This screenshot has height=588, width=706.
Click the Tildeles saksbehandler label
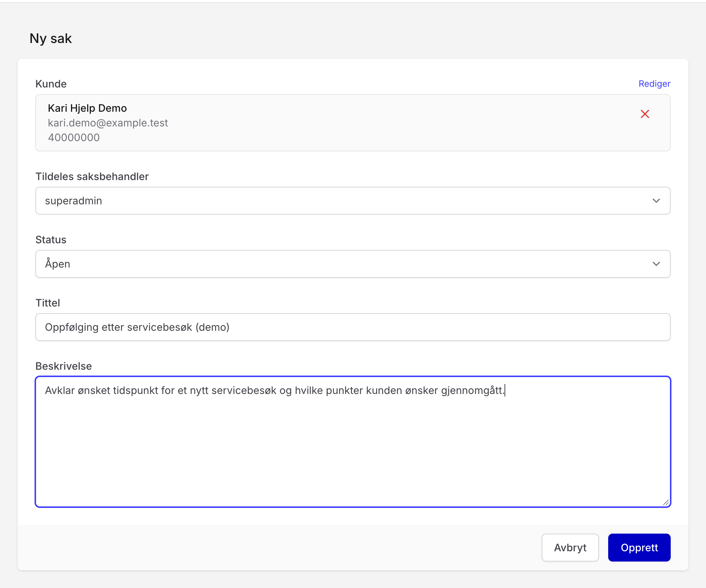pyautogui.click(x=92, y=176)
